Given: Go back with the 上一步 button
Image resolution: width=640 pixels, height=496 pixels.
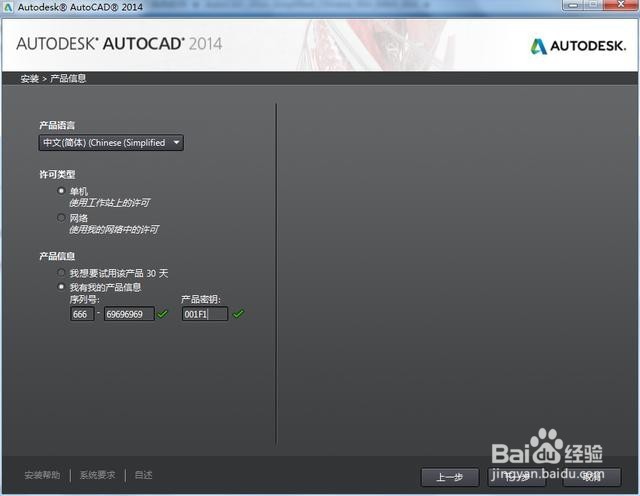Looking at the screenshot, I should point(450,477).
